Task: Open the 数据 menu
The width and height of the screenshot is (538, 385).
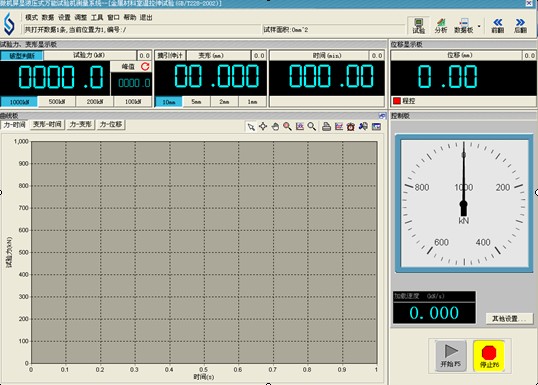Action: (48, 18)
